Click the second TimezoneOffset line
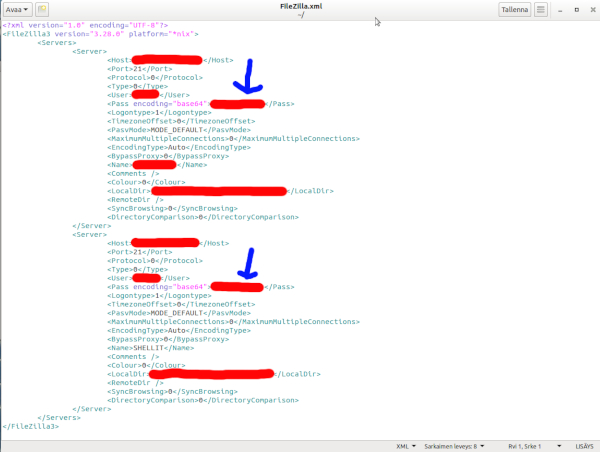600x452 pixels. [181, 305]
